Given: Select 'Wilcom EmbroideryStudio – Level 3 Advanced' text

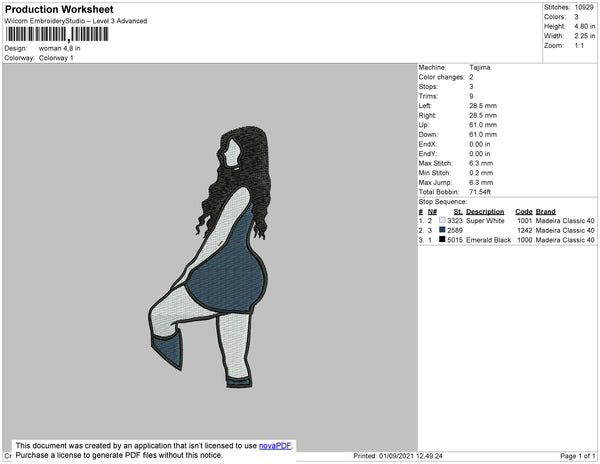Looking at the screenshot, I should 76,21.
